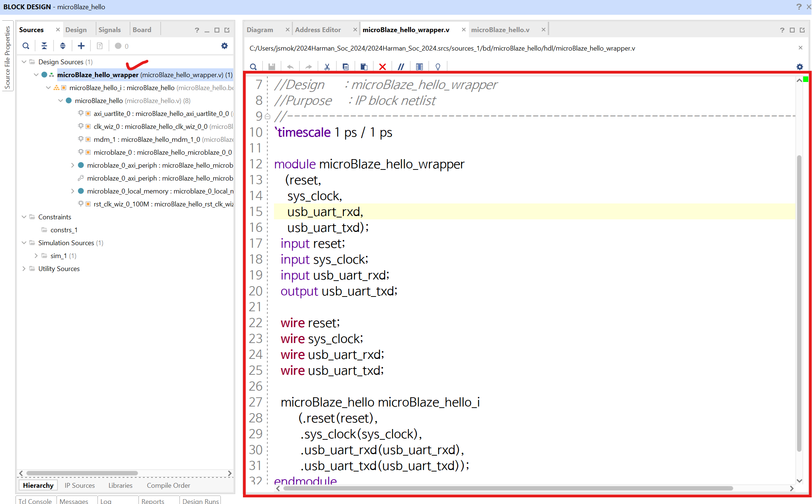
Task: Click Sources panel horizontal scrollbar
Action: (x=82, y=473)
